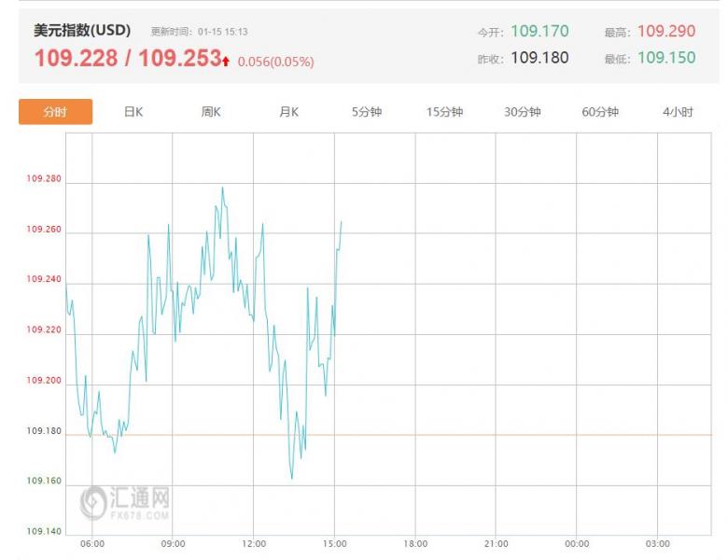Click the 最高 value 109.290

[x=666, y=31]
